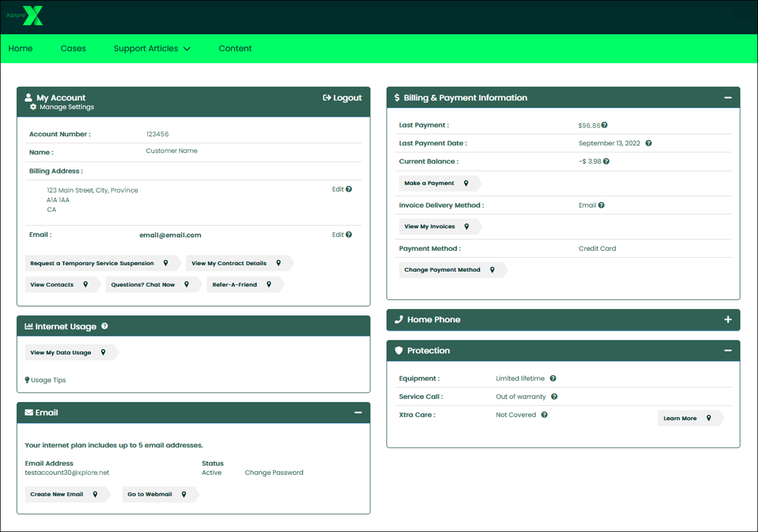Open the Support Articles dropdown menu

(152, 49)
